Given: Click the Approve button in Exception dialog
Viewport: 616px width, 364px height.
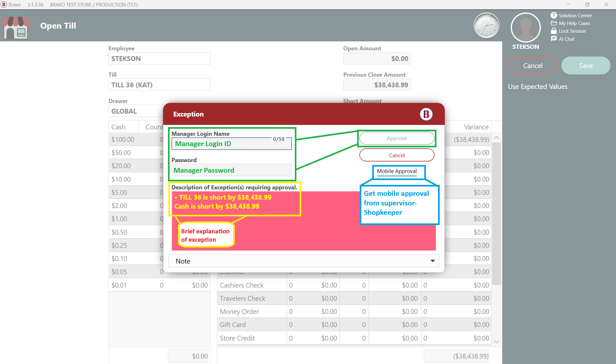Looking at the screenshot, I should 397,138.
